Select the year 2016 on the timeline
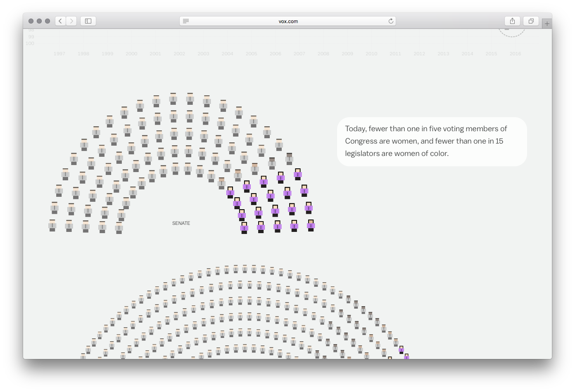This screenshot has height=392, width=575. 515,53
